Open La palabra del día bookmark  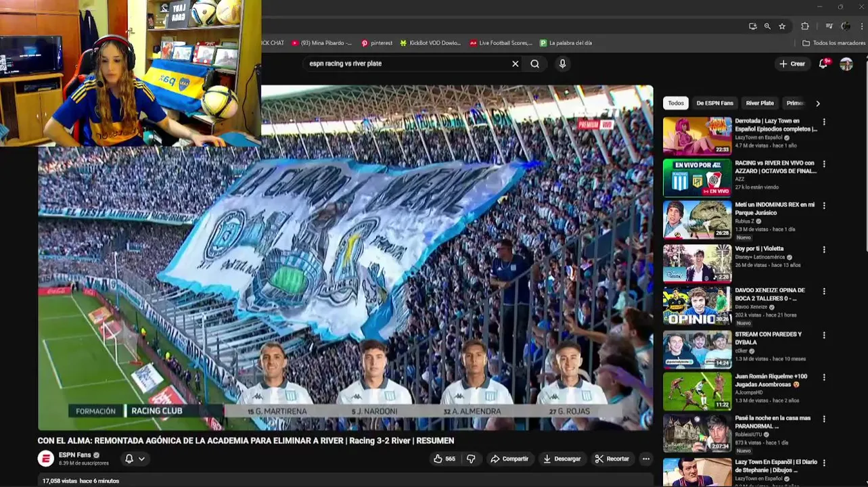[x=566, y=43]
